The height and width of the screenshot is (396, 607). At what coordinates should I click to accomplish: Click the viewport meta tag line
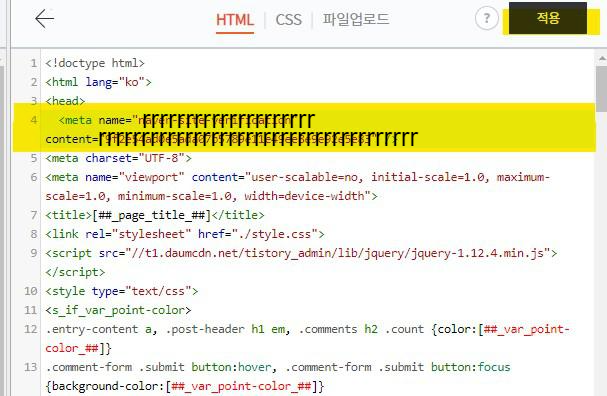click(x=297, y=177)
